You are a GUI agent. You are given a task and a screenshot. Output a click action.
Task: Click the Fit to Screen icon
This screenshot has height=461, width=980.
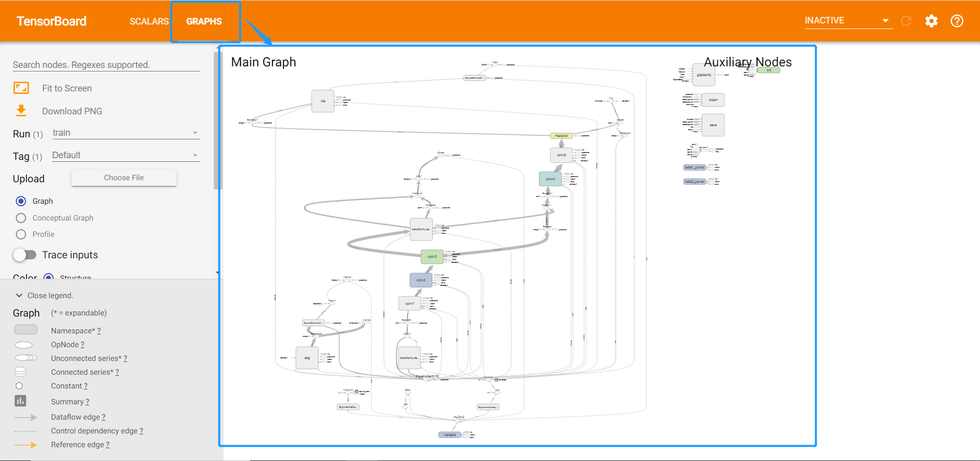[x=21, y=88]
